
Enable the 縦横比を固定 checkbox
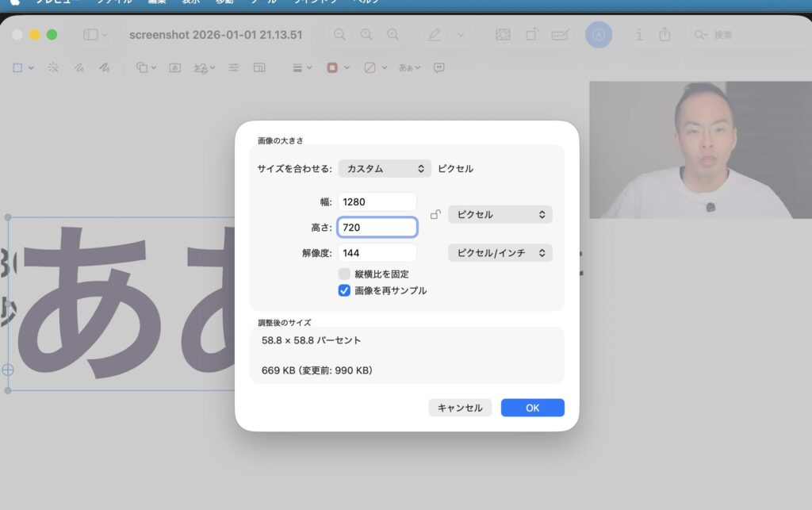coord(344,274)
